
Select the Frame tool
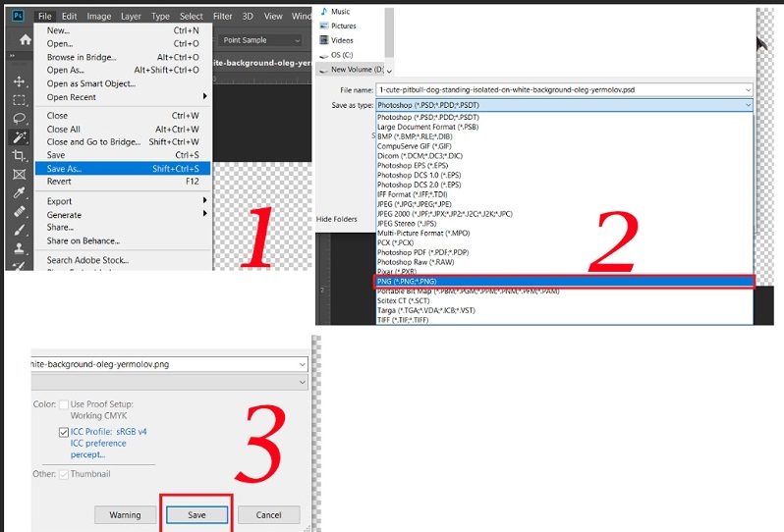pos(19,175)
